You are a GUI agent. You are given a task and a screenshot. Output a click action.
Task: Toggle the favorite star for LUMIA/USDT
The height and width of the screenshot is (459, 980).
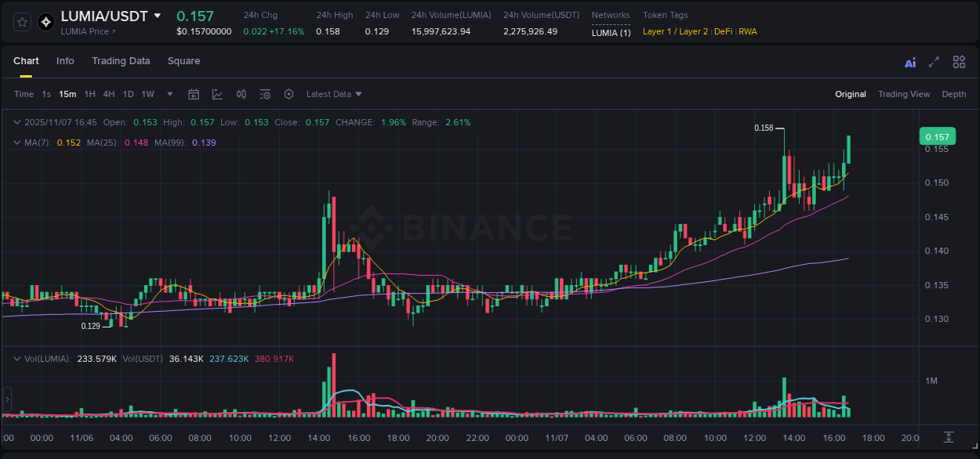pos(21,21)
